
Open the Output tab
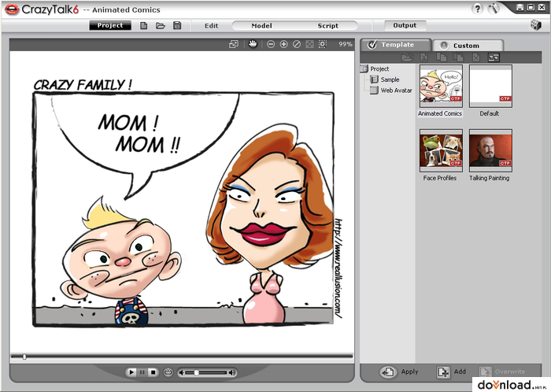coord(405,25)
